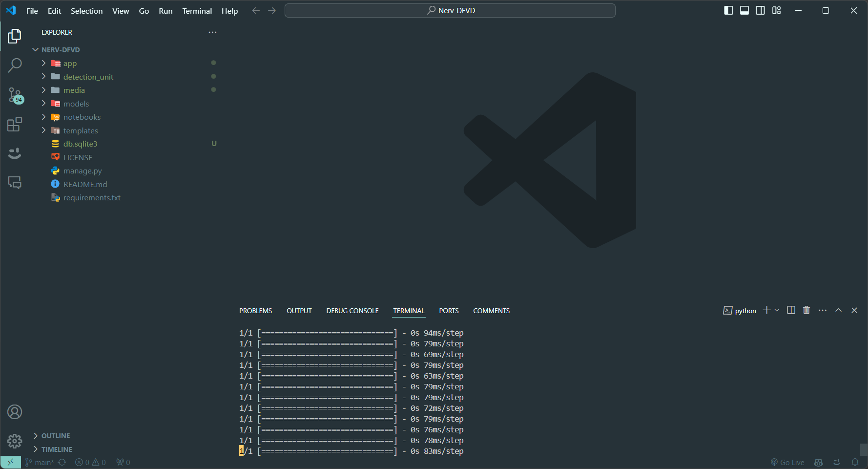Open the Terminal menu
The width and height of the screenshot is (868, 469).
(x=197, y=11)
